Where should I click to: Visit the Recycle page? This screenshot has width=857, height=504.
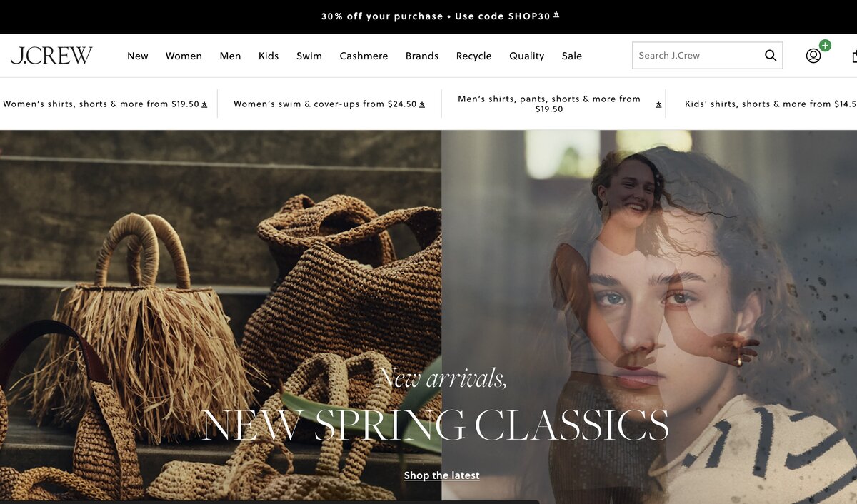tap(474, 56)
